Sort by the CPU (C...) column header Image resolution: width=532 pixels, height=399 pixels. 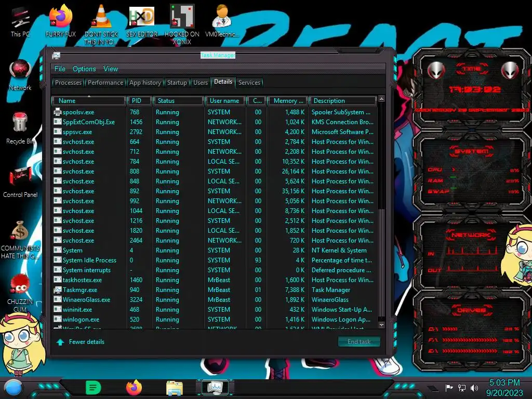click(x=257, y=101)
